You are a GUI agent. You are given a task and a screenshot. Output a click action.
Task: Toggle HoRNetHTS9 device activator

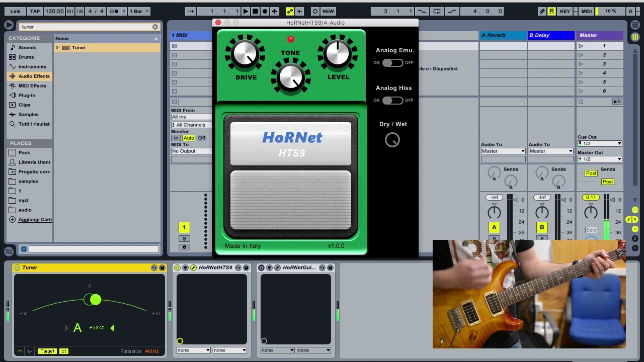tap(177, 267)
